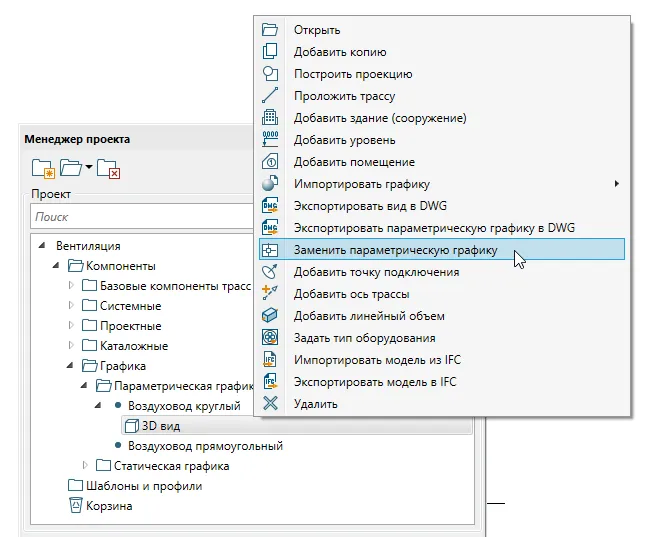Click the Удалить cross icon

point(269,404)
